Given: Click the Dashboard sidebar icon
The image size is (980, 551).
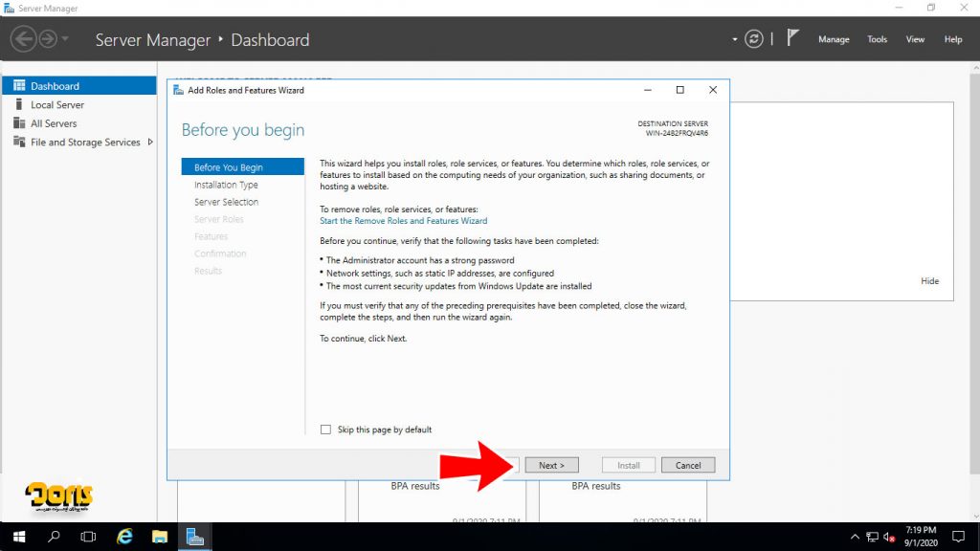Looking at the screenshot, I should (19, 85).
